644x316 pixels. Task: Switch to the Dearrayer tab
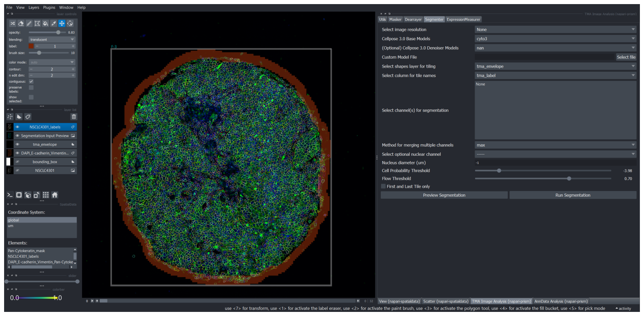(413, 19)
